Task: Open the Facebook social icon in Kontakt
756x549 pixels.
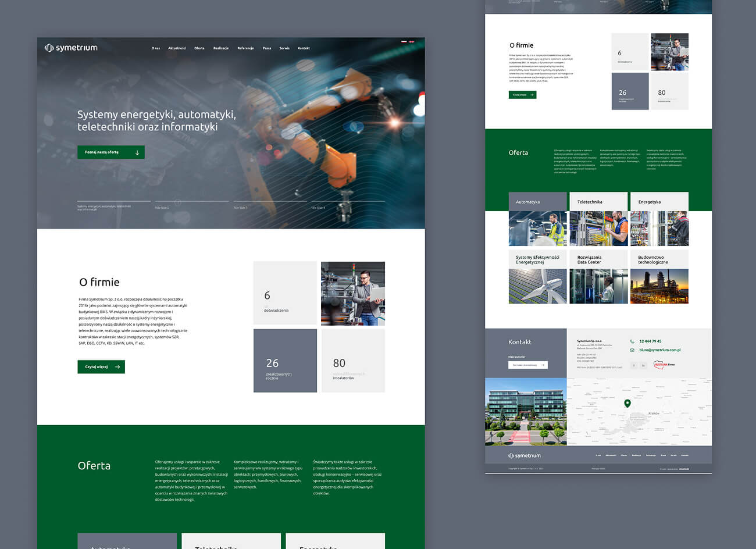Action: [634, 365]
